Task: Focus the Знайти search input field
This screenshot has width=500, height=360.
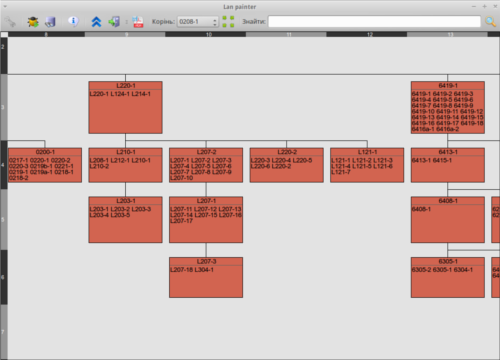Action: point(374,22)
